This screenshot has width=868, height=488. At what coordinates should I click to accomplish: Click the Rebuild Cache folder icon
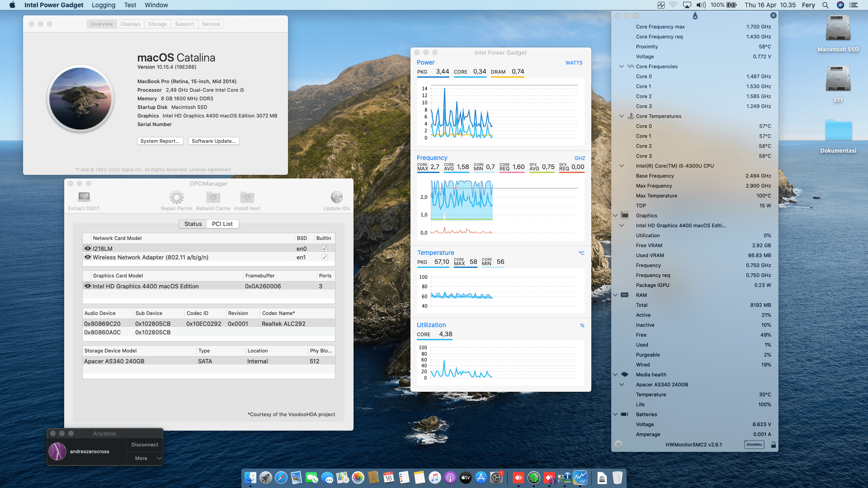pos(213,197)
